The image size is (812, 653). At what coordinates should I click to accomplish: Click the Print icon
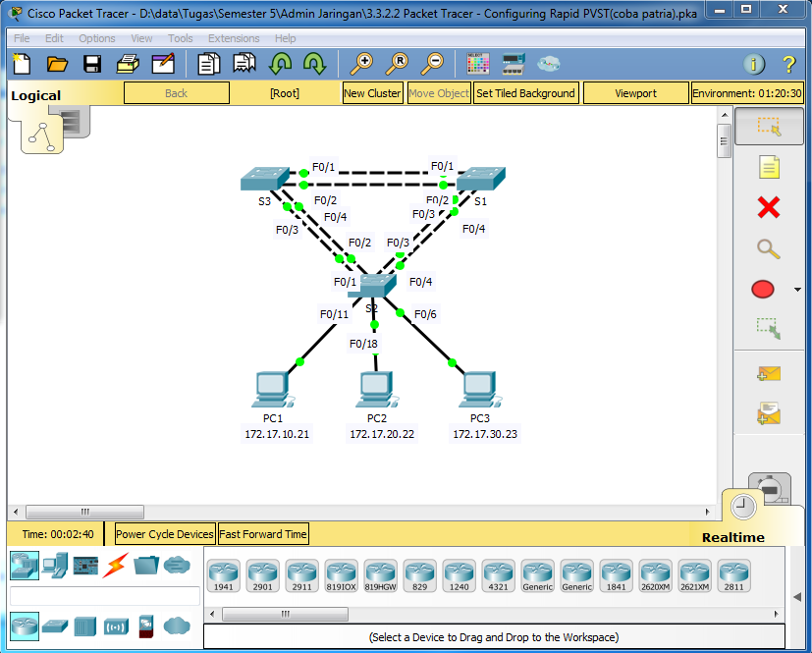click(128, 64)
